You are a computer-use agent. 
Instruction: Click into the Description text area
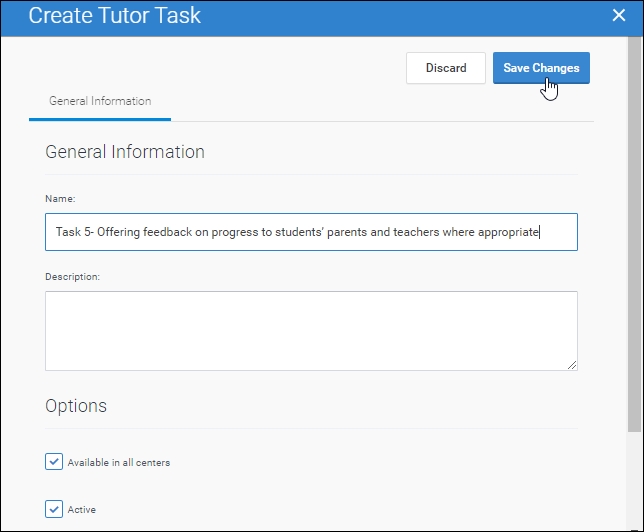tap(311, 331)
